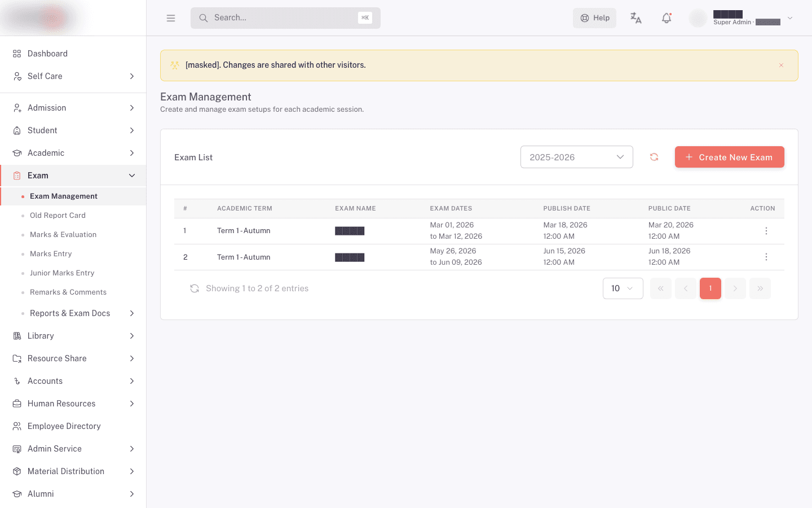Screen dimensions: 812x508
Task: Open the action menu for the Mar 01, 2026 exam
Action: click(x=766, y=231)
